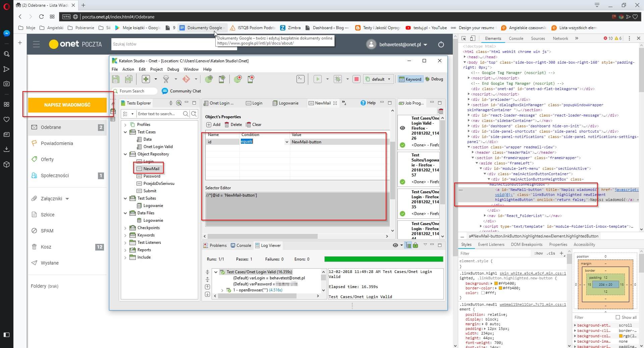Click the Onet logout power icon

point(441,45)
